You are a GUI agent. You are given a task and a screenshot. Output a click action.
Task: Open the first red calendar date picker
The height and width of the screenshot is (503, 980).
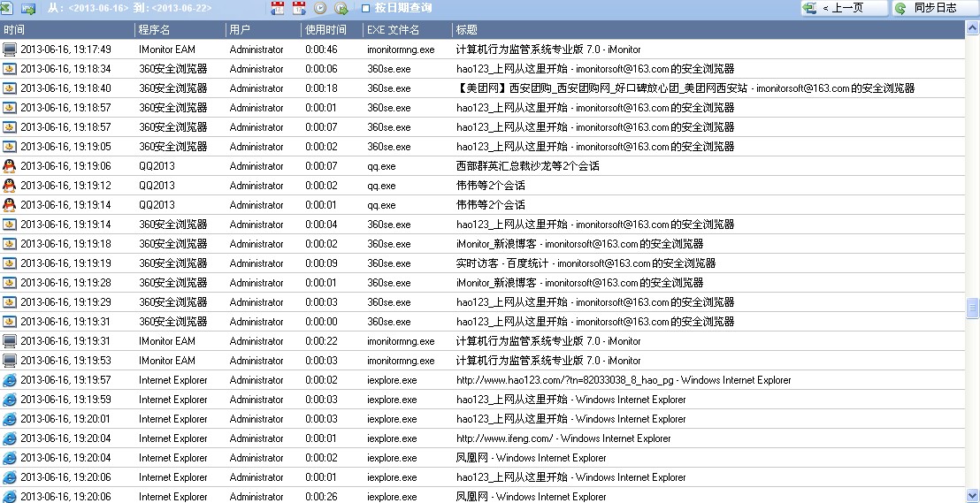coord(278,8)
